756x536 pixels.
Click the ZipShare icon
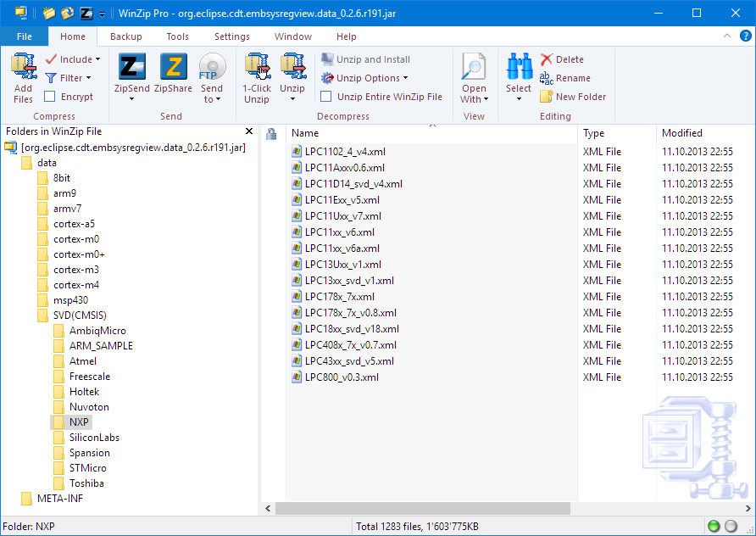(x=173, y=68)
